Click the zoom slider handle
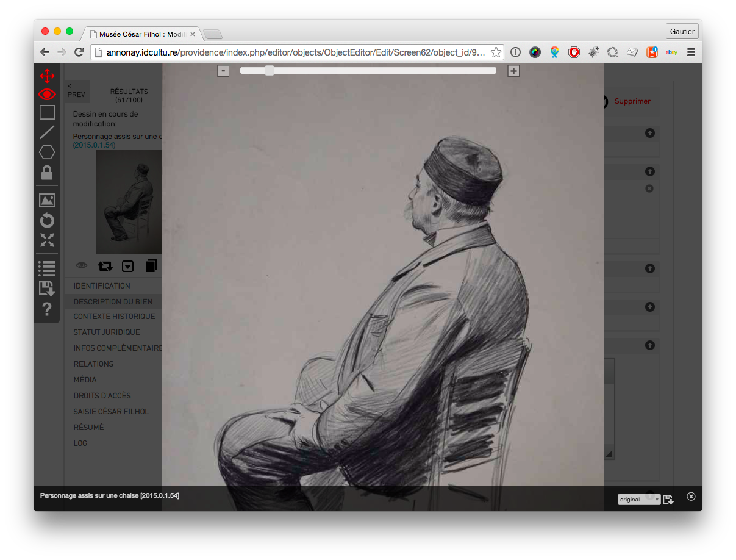The height and width of the screenshot is (560, 736). 270,71
